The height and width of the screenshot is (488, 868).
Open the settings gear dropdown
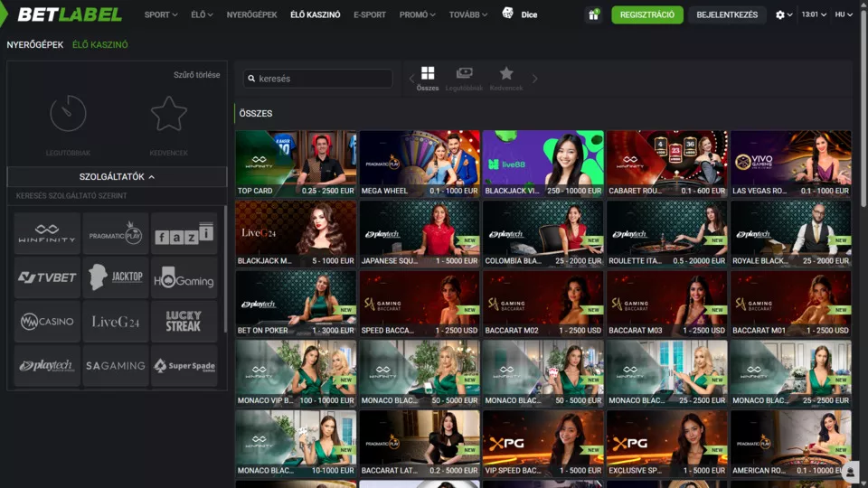coord(784,14)
